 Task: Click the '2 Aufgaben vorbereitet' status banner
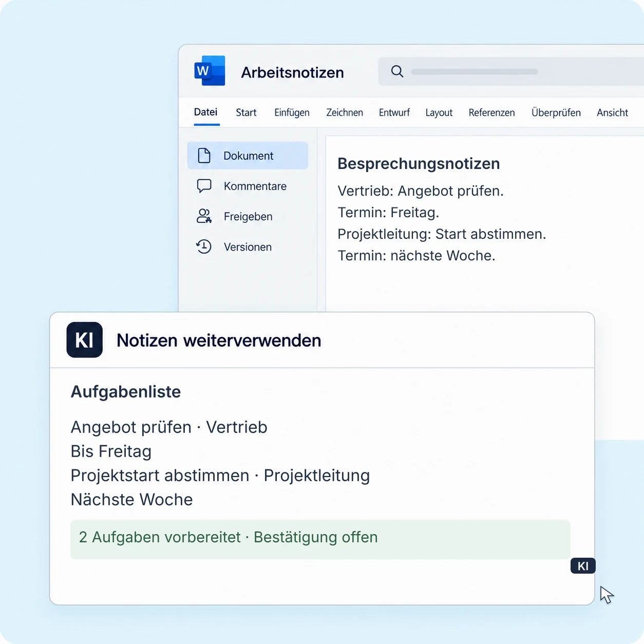pos(320,539)
